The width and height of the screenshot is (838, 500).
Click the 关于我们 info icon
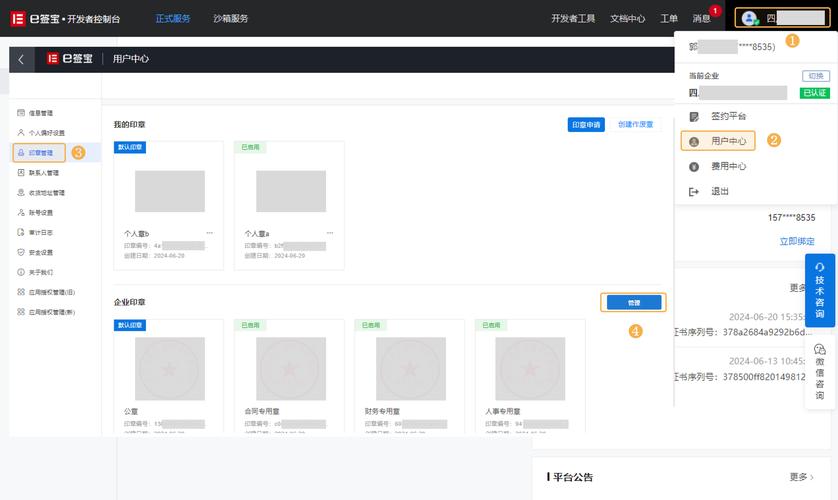(x=21, y=272)
